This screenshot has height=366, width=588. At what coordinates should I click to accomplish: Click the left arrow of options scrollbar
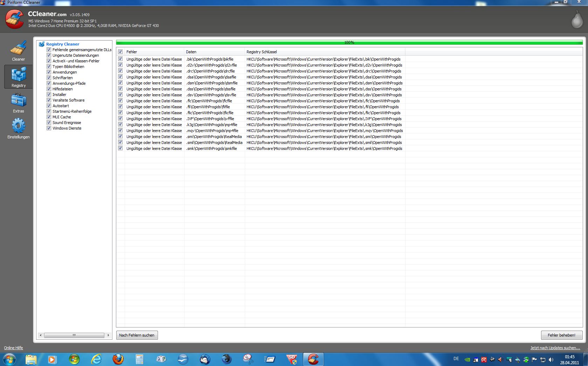pos(41,335)
